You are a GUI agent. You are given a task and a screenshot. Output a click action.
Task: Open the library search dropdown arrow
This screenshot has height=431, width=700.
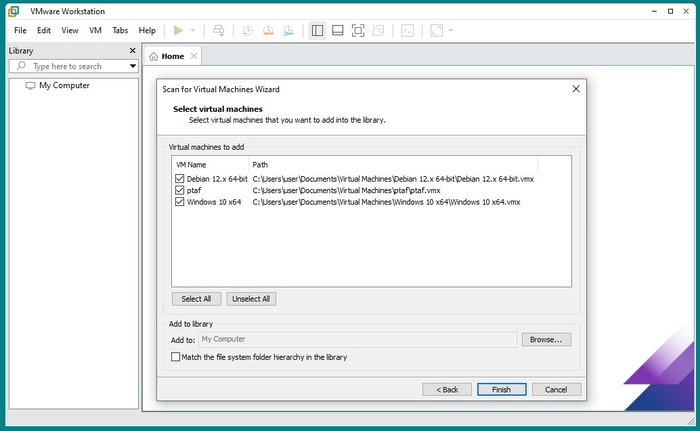pos(133,66)
